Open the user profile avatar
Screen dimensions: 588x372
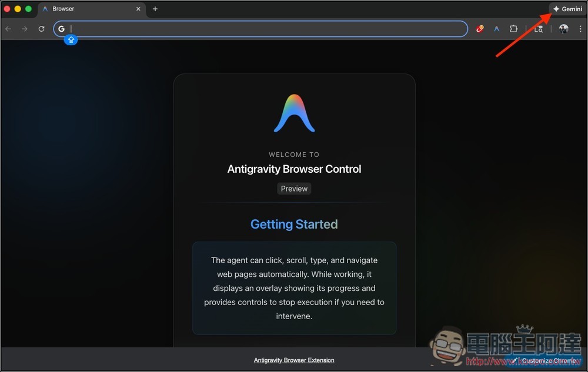pos(563,29)
